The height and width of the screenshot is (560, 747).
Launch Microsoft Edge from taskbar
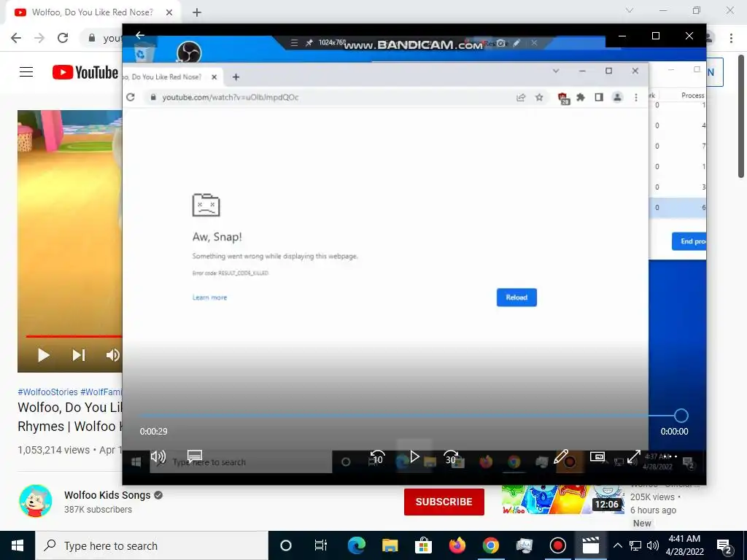[356, 545]
